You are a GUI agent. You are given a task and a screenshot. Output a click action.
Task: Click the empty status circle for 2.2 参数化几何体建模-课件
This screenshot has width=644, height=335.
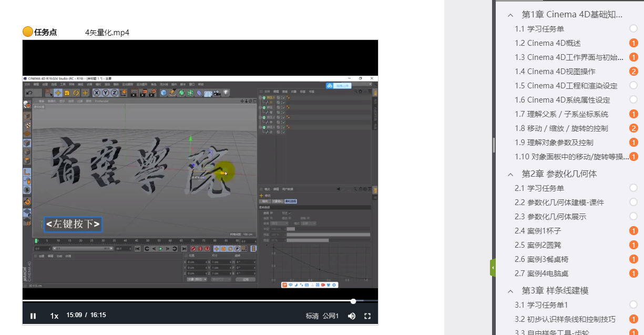click(x=633, y=202)
